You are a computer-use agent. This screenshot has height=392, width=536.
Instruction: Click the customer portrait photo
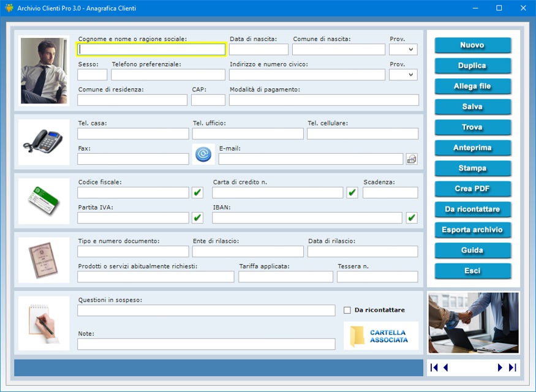coord(43,70)
